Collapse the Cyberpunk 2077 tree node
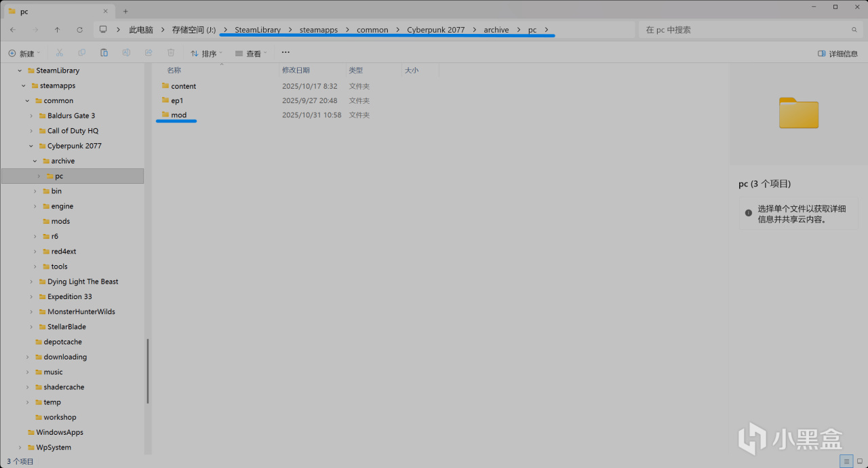Image resolution: width=868 pixels, height=468 pixels. [x=31, y=146]
